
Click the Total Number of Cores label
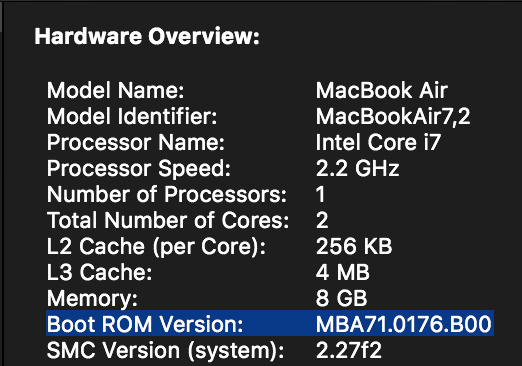168,220
